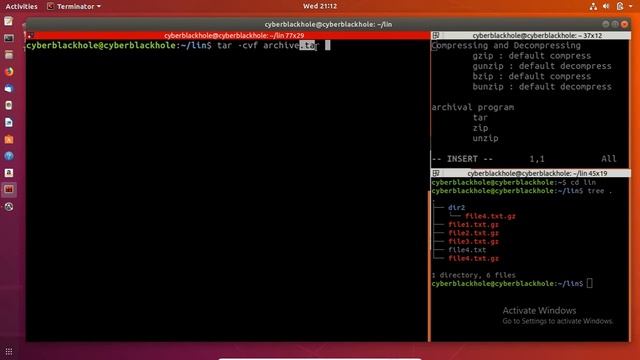Click 'bunzip : default decompress' line
This screenshot has width=640, height=360.
tap(542, 87)
